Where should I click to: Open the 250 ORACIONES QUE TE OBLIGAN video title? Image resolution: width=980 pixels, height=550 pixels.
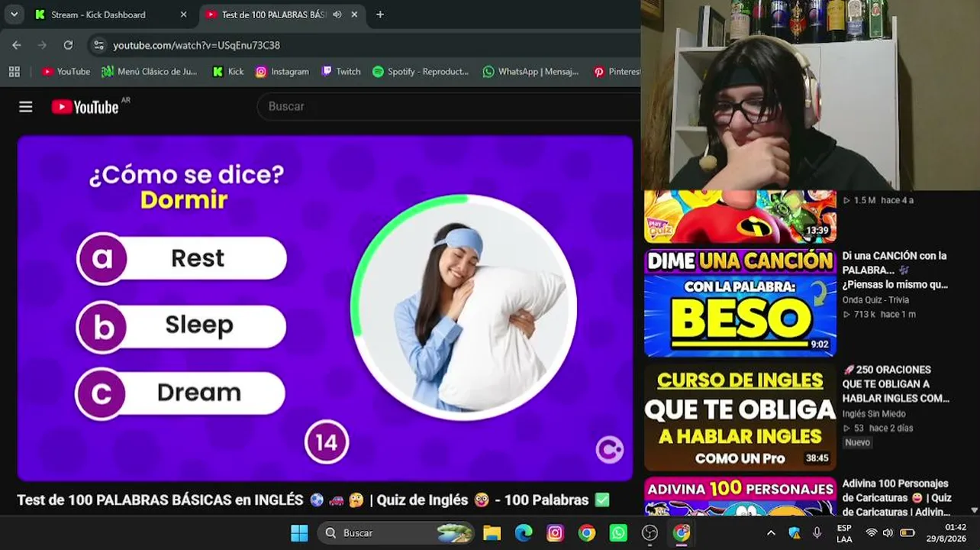[x=896, y=383]
